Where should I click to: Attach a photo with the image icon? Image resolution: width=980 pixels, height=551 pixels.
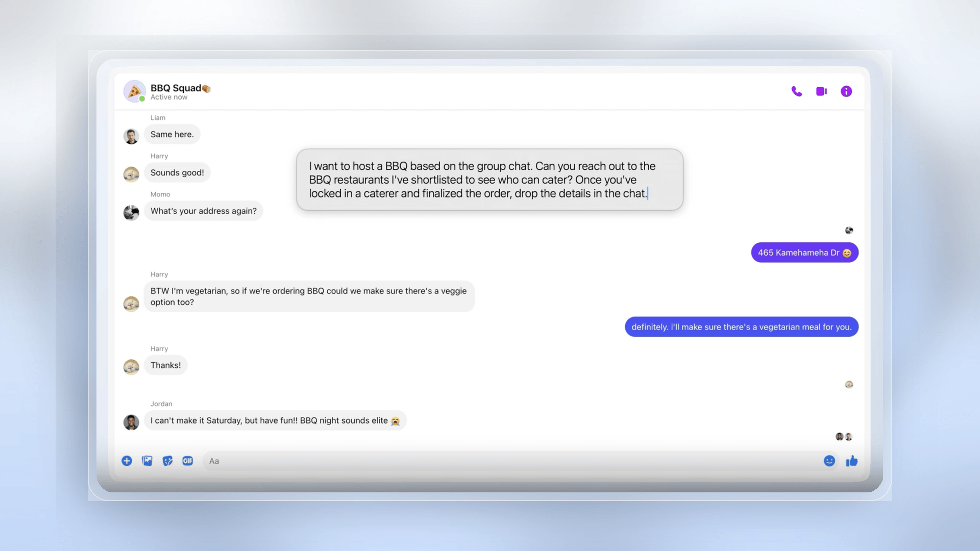(x=147, y=461)
